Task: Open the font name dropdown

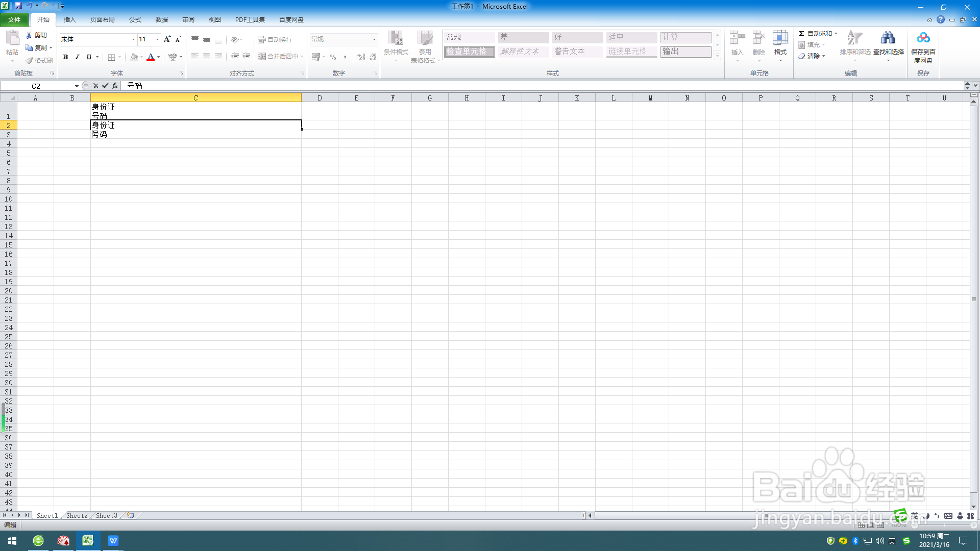Action: pos(133,39)
